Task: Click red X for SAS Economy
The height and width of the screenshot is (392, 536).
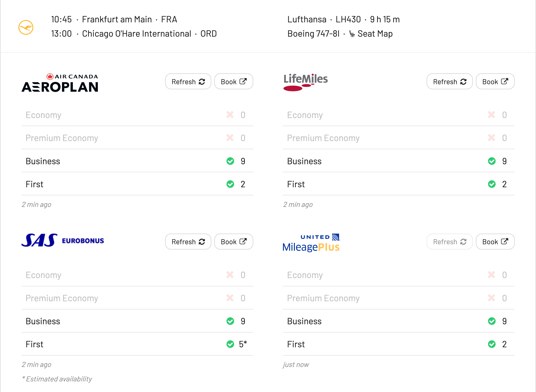Action: [x=230, y=275]
